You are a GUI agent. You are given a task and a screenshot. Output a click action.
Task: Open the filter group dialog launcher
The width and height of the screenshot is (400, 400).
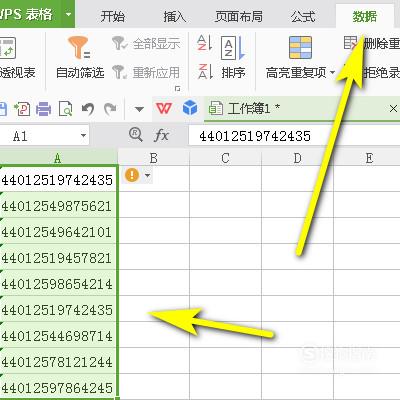click(x=178, y=88)
